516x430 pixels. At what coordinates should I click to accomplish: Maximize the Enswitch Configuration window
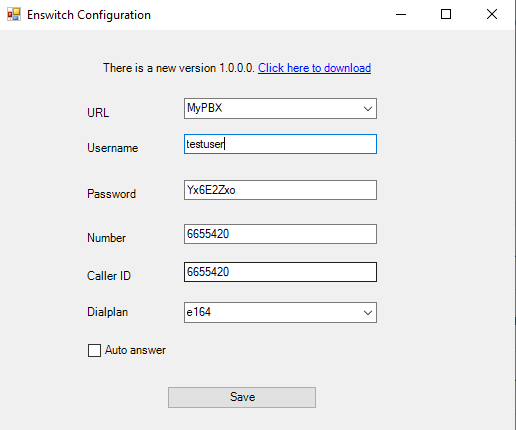click(446, 14)
